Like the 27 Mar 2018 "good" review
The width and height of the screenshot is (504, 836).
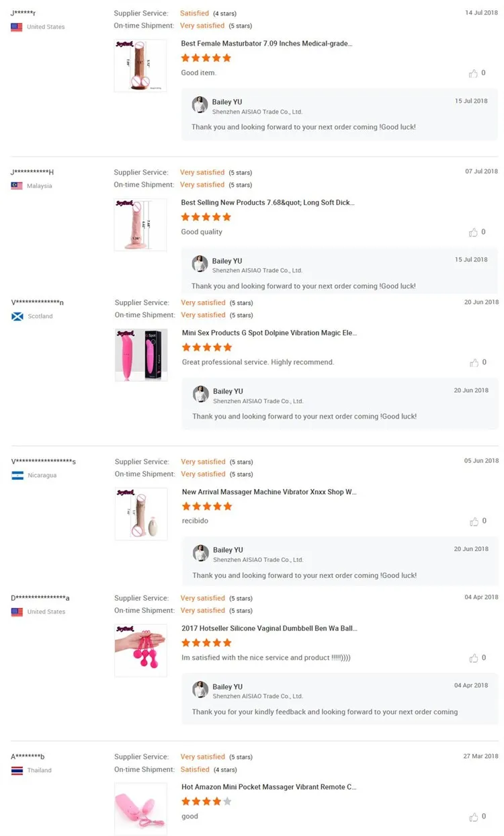474,817
